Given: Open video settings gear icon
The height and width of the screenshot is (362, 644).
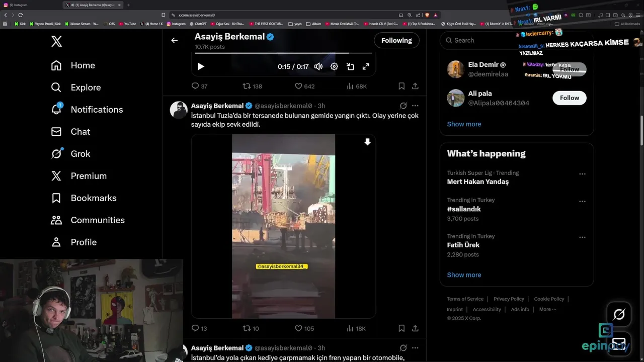Looking at the screenshot, I should (x=334, y=66).
